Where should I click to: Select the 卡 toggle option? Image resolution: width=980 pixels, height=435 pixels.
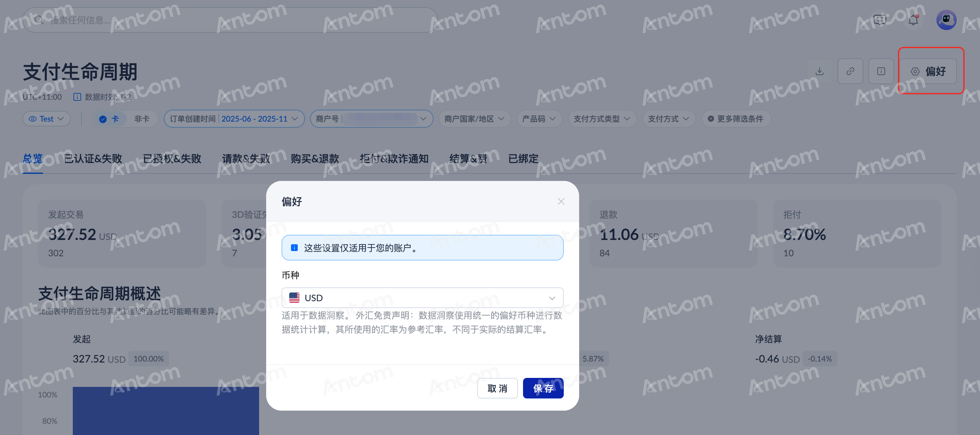click(x=110, y=119)
